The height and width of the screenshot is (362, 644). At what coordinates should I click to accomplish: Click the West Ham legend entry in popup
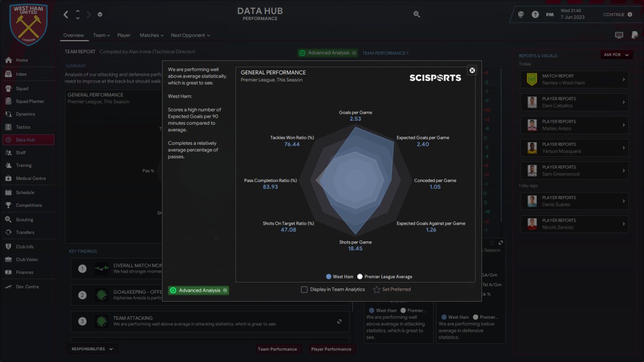pos(340,277)
